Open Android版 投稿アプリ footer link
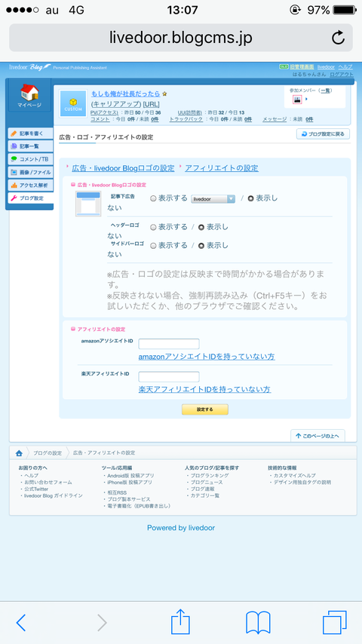Screen dimensions: 362x644 click(130, 476)
